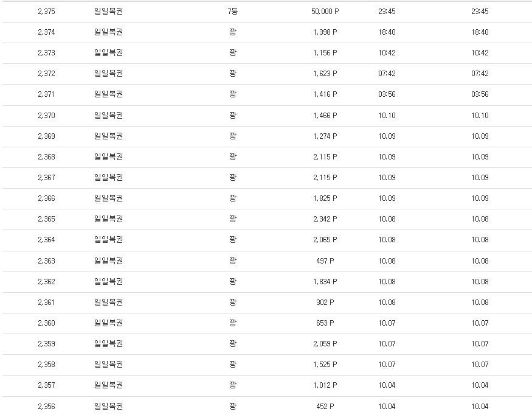Click 일일복권 in row 2,374
Image resolution: width=532 pixels, height=420 pixels.
tap(109, 32)
